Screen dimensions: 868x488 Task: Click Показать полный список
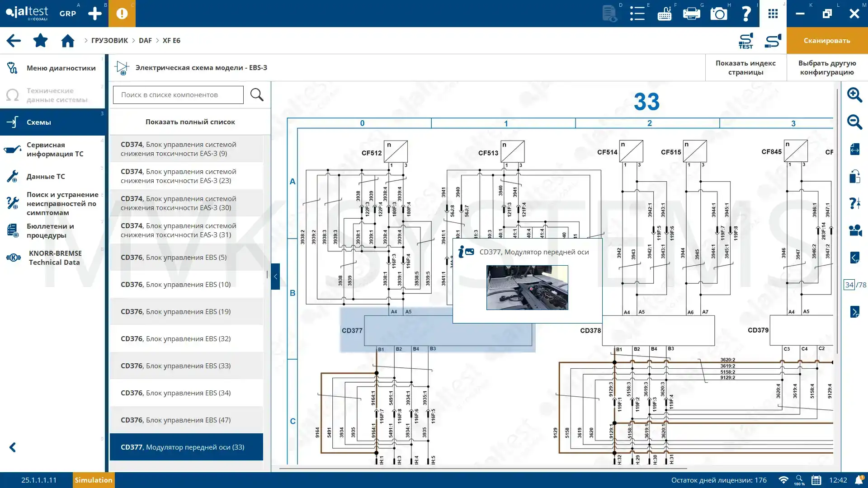pos(190,122)
